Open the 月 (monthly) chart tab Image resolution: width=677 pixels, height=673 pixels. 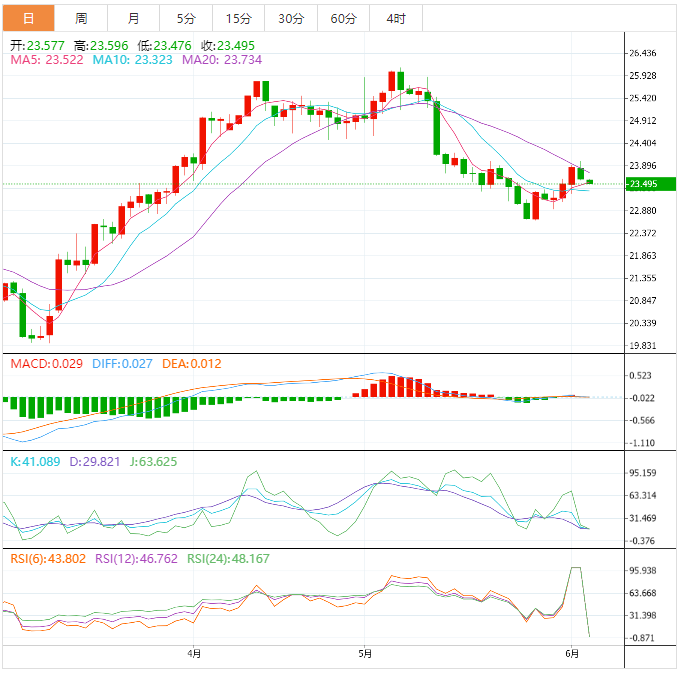tap(134, 19)
